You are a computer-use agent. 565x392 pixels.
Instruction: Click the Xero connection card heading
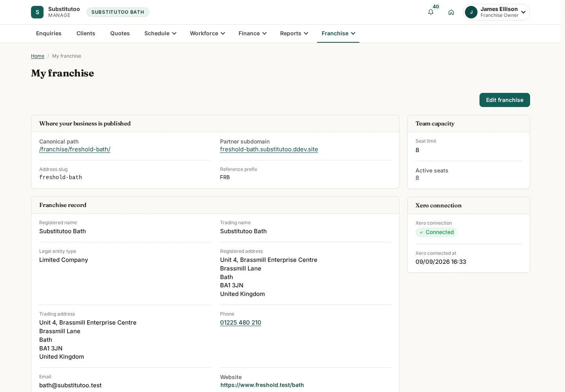[x=439, y=205]
